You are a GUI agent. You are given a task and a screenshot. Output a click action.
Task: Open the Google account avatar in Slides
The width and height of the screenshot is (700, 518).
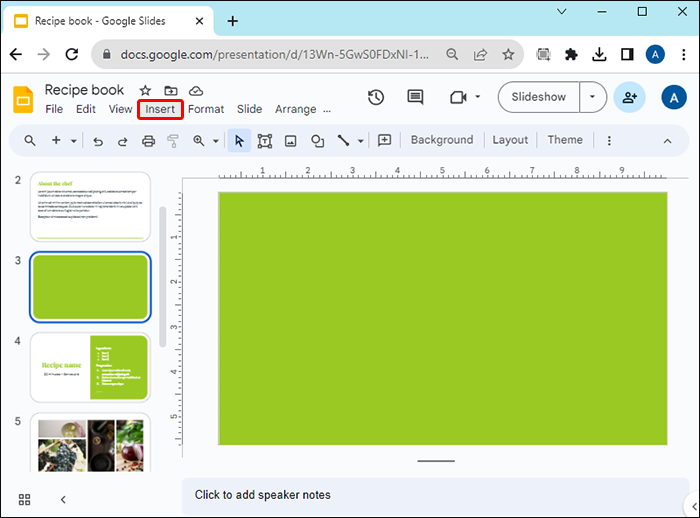click(674, 97)
